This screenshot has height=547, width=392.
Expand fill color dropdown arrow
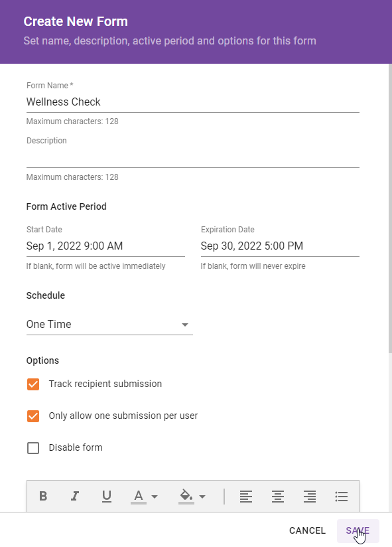pos(202,497)
